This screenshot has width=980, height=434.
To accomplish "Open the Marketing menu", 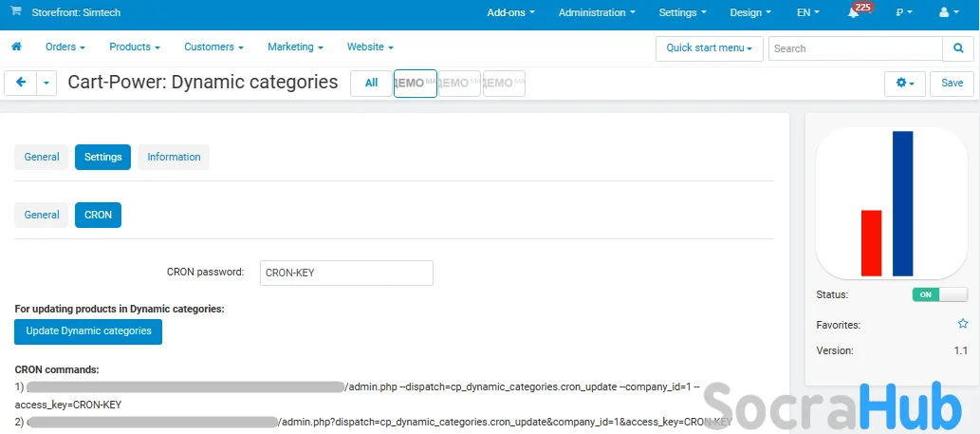I will [295, 47].
